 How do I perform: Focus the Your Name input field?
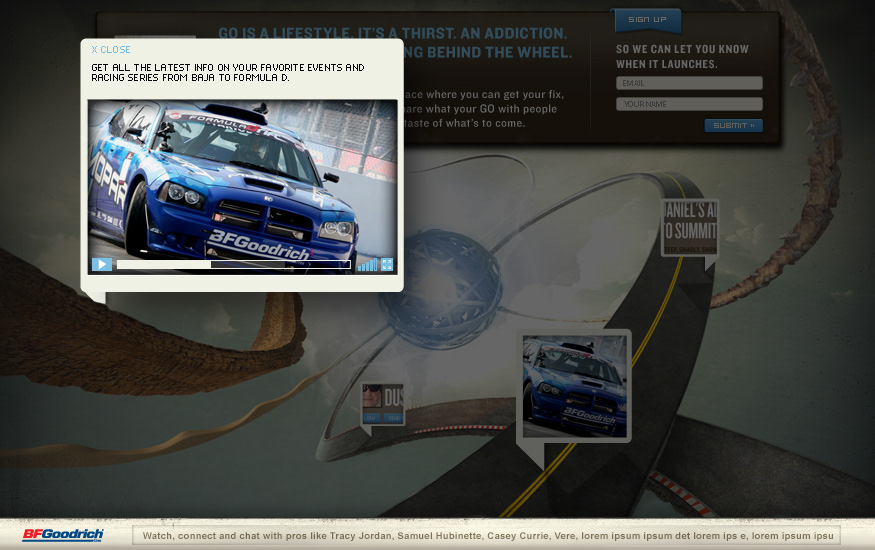click(x=689, y=104)
